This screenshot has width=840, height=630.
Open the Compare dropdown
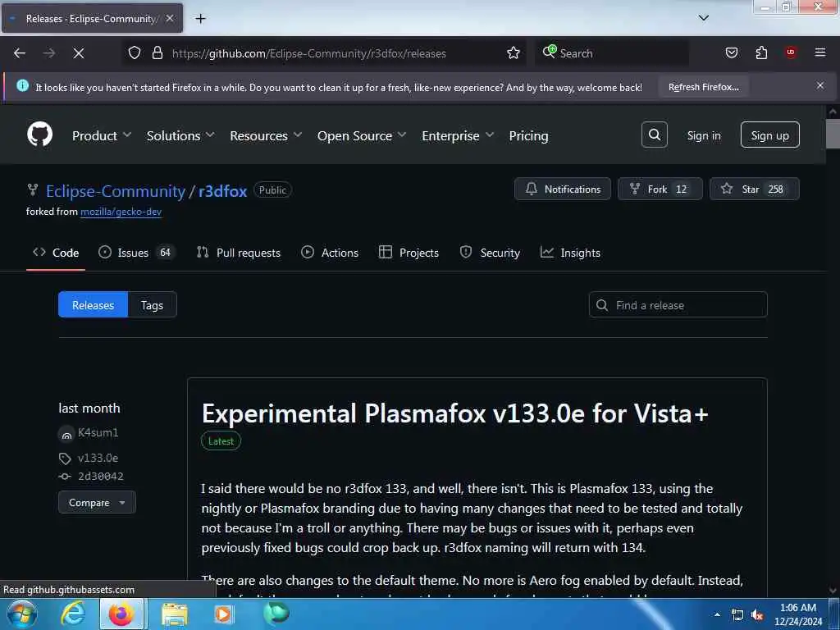click(x=97, y=503)
